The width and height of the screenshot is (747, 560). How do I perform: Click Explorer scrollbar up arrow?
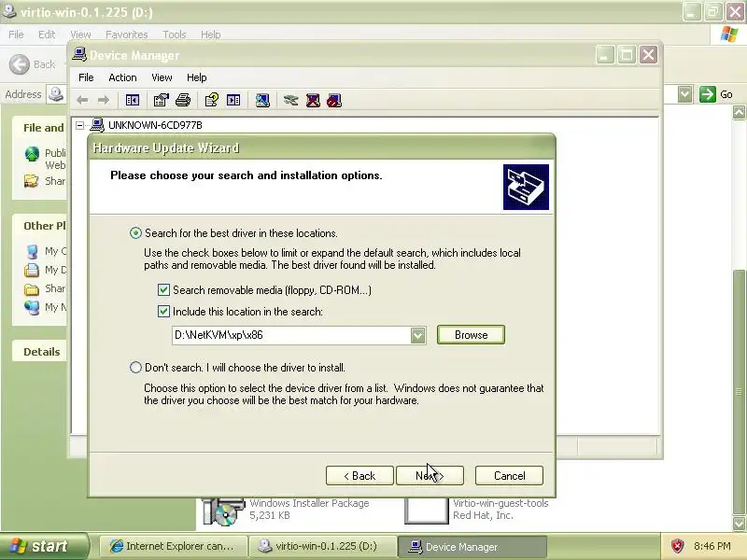coord(739,113)
